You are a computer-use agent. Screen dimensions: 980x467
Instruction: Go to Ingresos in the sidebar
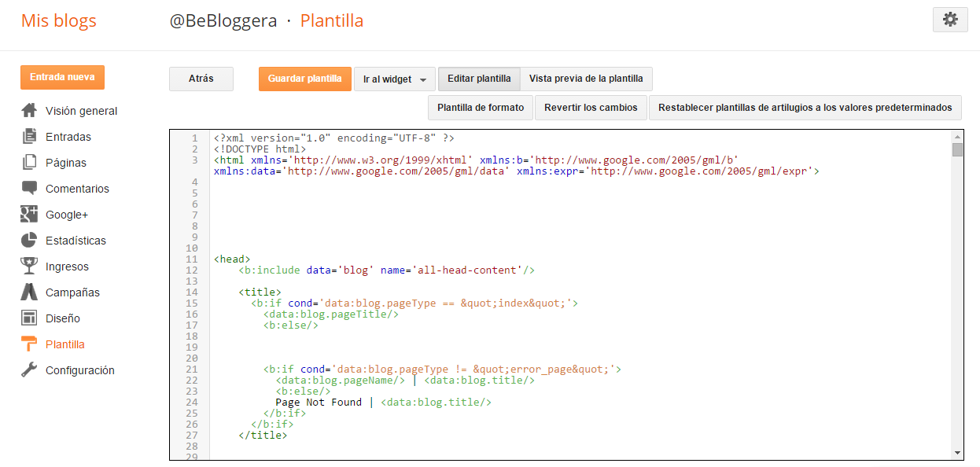pyautogui.click(x=67, y=267)
